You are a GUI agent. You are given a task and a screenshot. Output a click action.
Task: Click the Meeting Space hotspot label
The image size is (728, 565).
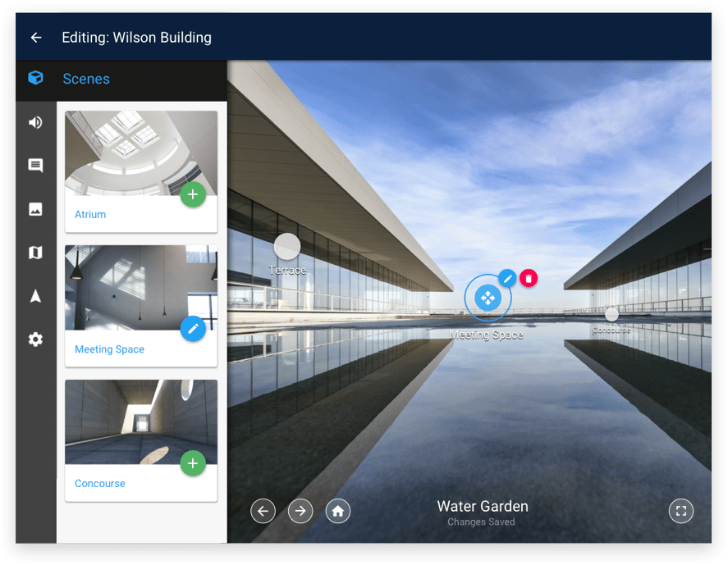click(x=486, y=335)
